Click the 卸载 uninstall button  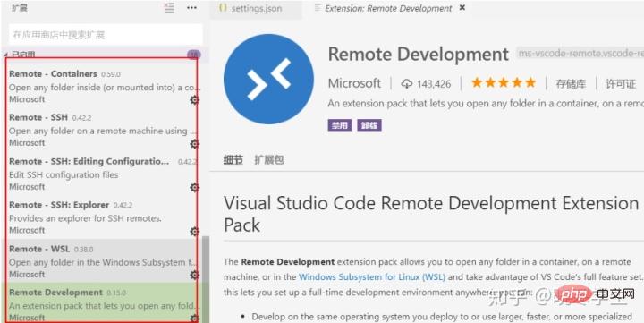pos(369,125)
